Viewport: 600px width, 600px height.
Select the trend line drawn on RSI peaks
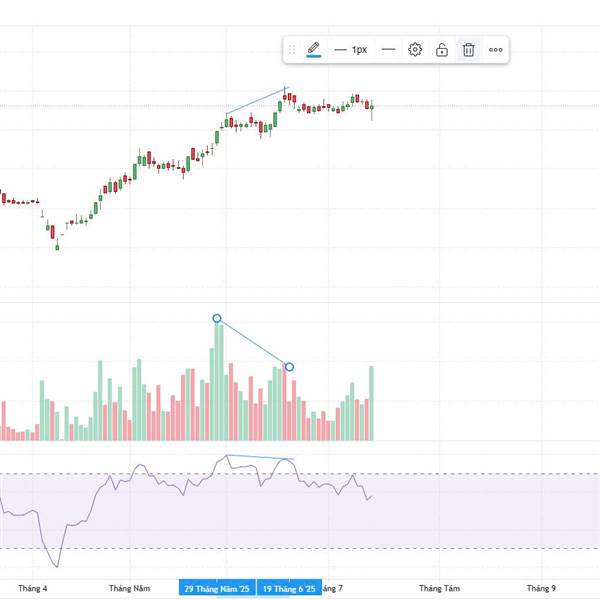point(260,457)
